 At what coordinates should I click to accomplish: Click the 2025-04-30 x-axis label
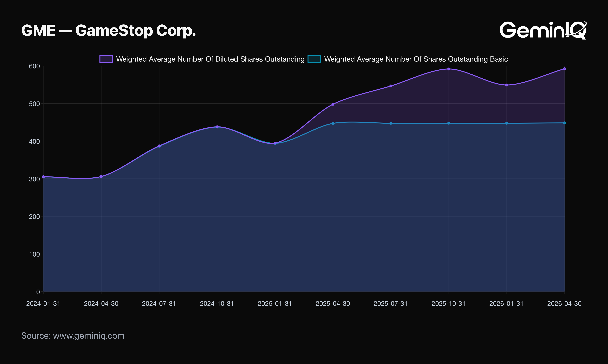coord(333,304)
